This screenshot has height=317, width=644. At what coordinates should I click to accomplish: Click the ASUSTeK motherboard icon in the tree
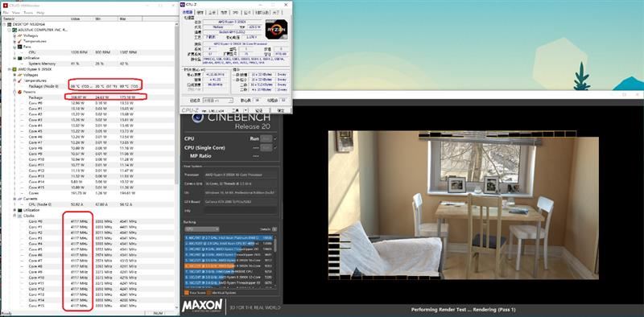click(14, 30)
